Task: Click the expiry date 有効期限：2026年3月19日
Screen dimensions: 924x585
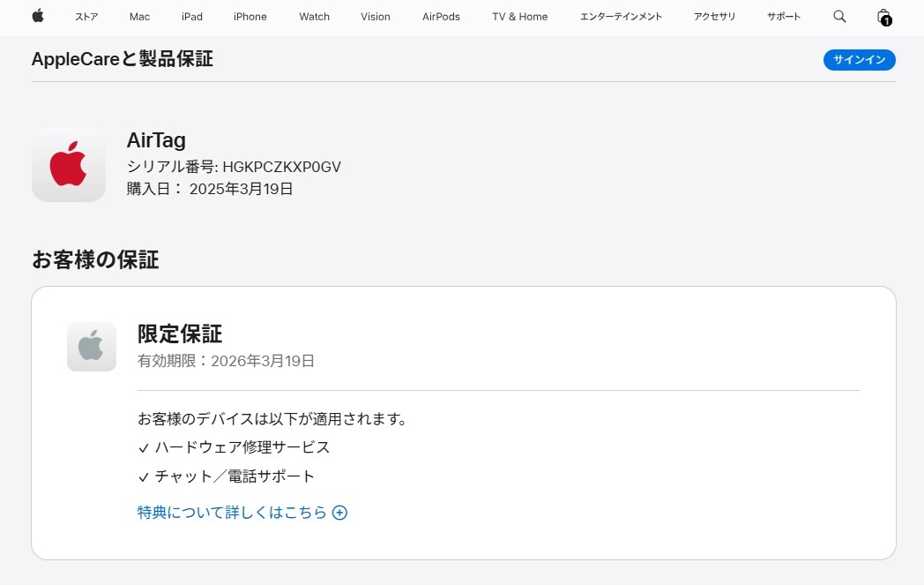Action: coord(226,361)
